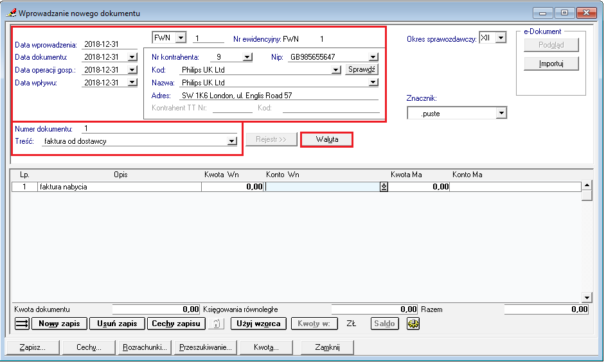Click the Cechy... bottom button
This screenshot has height=364, width=606.
pyautogui.click(x=89, y=347)
